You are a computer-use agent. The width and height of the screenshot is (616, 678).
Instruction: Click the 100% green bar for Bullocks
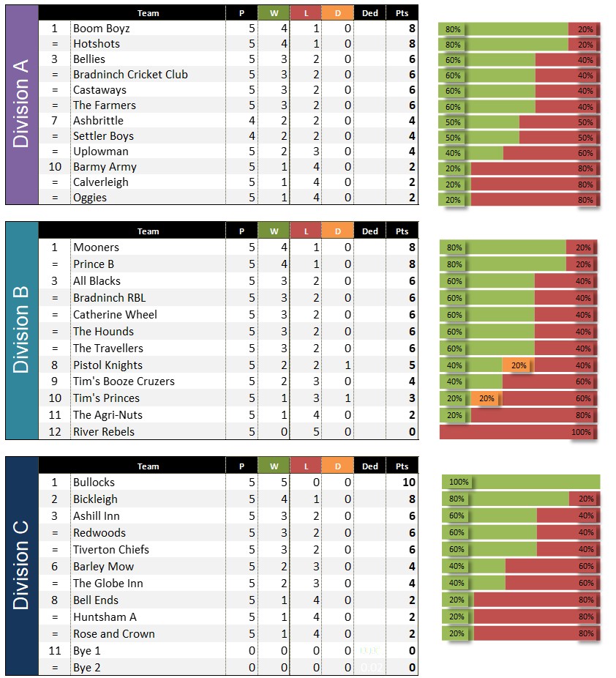tap(521, 482)
